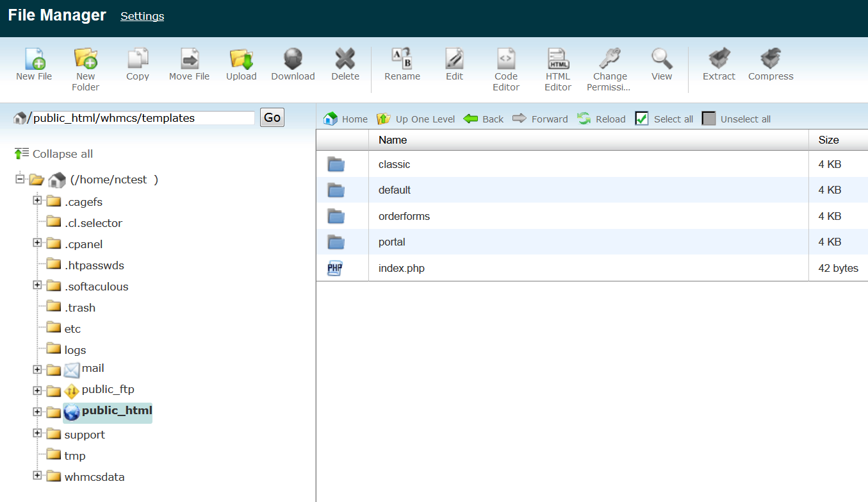Open Change Permissions key icon
This screenshot has width=868, height=502.
point(610,59)
